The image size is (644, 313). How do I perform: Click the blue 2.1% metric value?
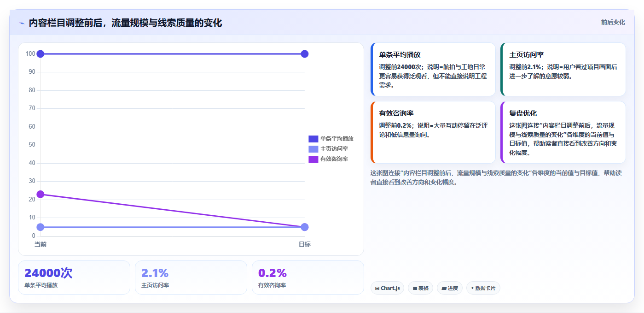pyautogui.click(x=155, y=273)
